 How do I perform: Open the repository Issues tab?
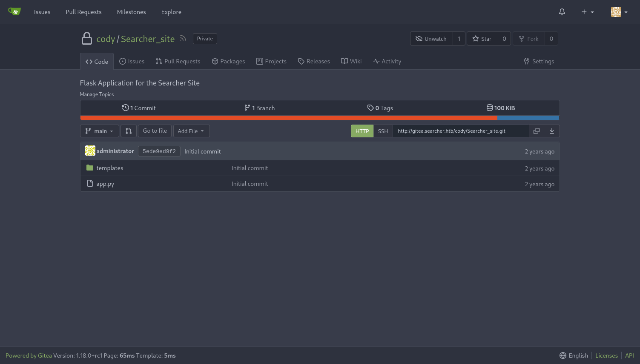(132, 61)
